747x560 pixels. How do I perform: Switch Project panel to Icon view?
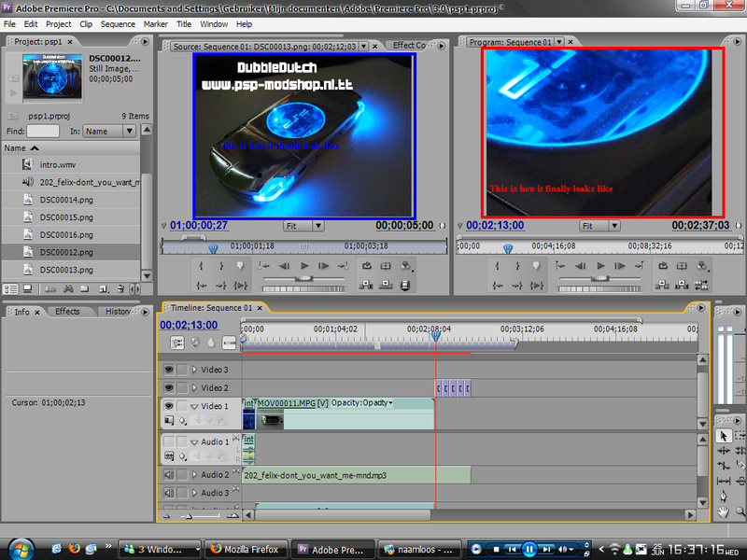(28, 288)
